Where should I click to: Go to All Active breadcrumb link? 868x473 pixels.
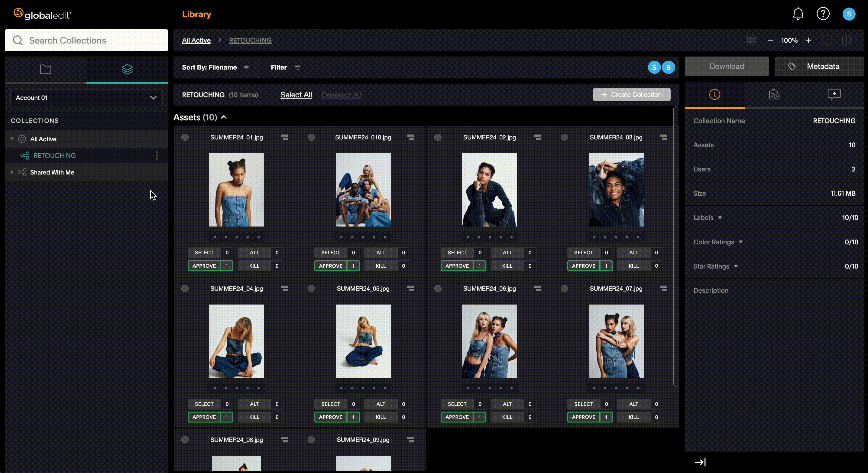[x=196, y=41]
